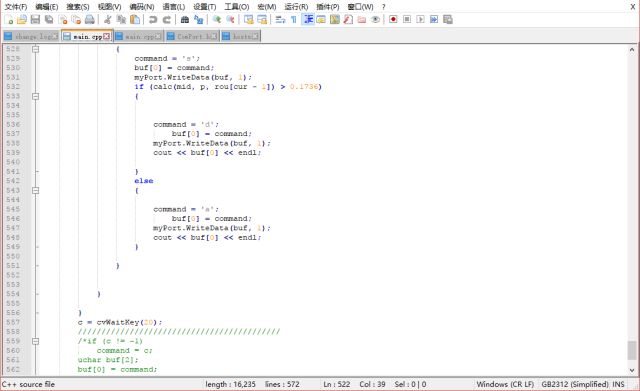Click the Copy toolbar icon
The height and width of the screenshot is (391, 640).
point(121,20)
